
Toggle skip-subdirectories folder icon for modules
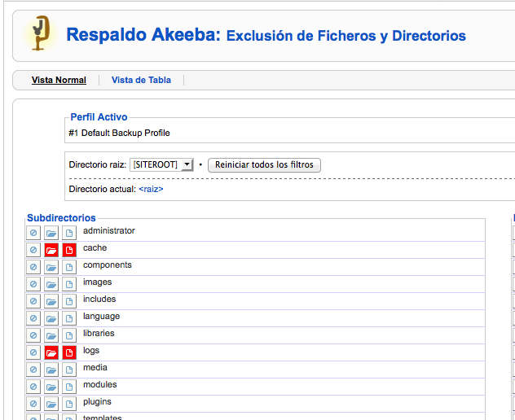(51, 387)
